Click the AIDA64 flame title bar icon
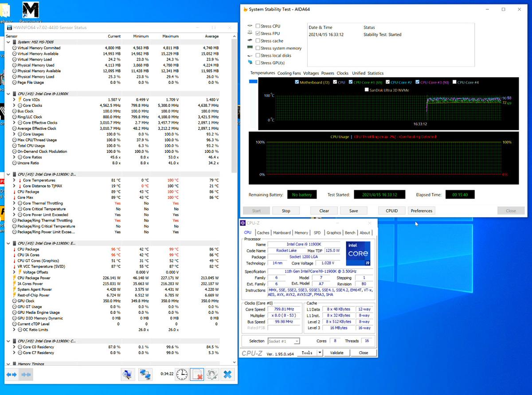This screenshot has height=395, width=532. [x=245, y=9]
